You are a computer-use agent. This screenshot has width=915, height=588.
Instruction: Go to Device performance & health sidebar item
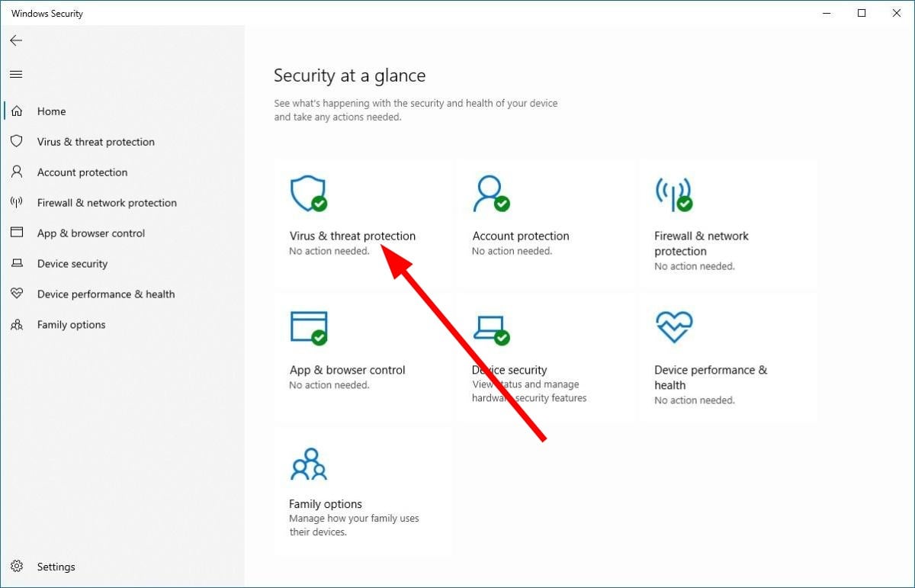point(106,294)
